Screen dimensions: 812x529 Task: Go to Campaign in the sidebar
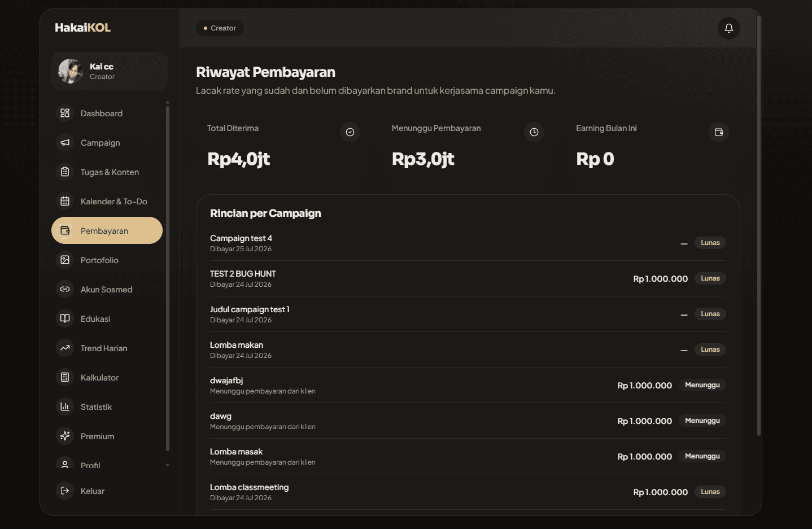[x=107, y=142]
